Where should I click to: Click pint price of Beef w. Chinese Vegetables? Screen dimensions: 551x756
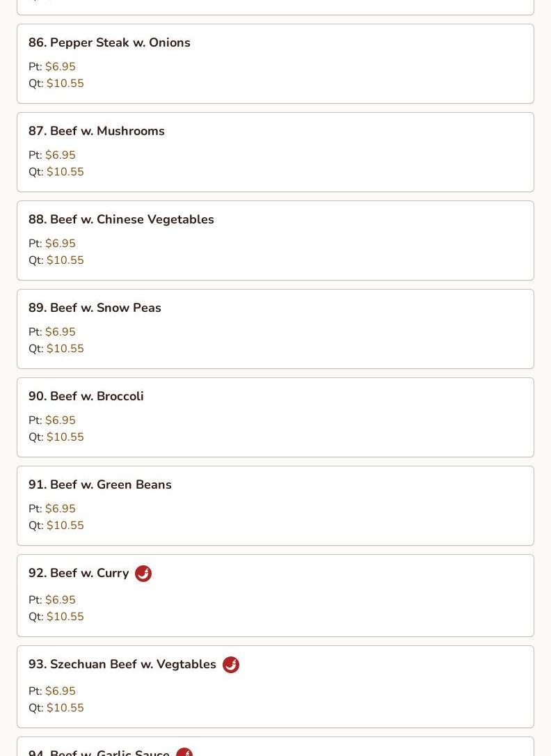[x=61, y=244]
